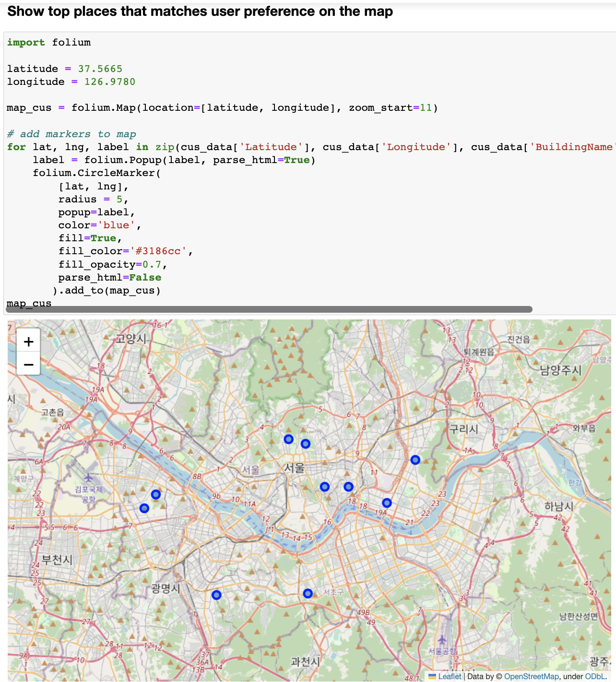Click the lower marker near 김포국제공항
The width and height of the screenshot is (616, 682).
click(144, 508)
